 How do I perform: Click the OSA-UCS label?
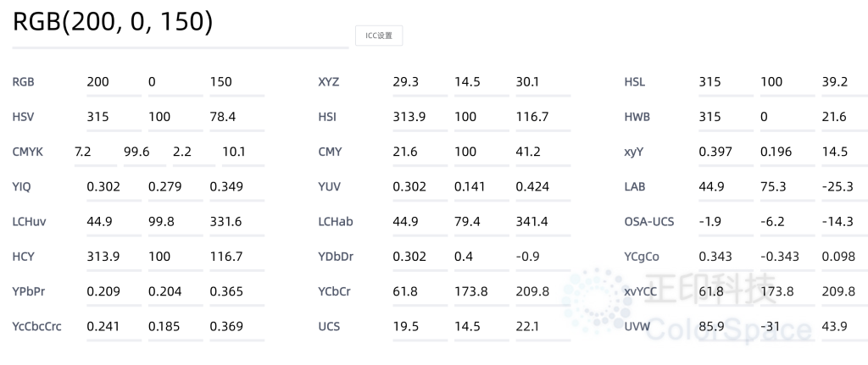[x=649, y=222]
